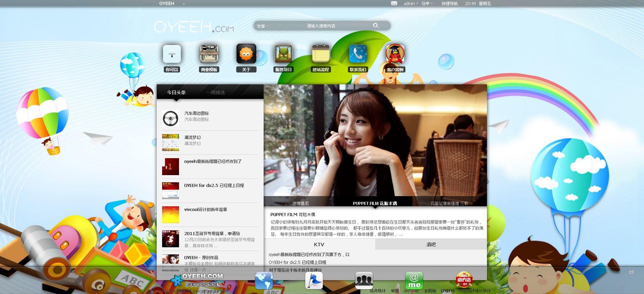Screen dimensions: 644x294
Task: Open 2011圣诞节专用背景，申请贴 link
Action: [x=212, y=233]
